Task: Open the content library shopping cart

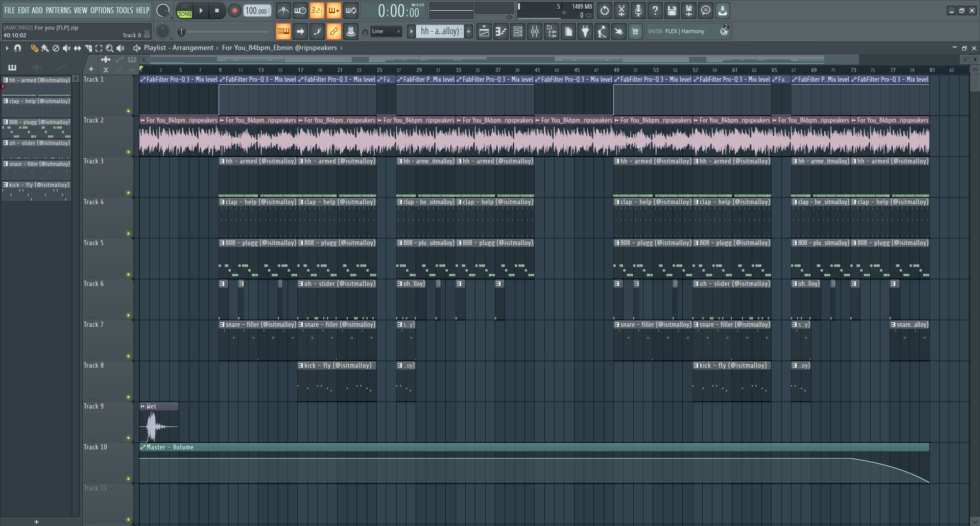Action: point(635,32)
